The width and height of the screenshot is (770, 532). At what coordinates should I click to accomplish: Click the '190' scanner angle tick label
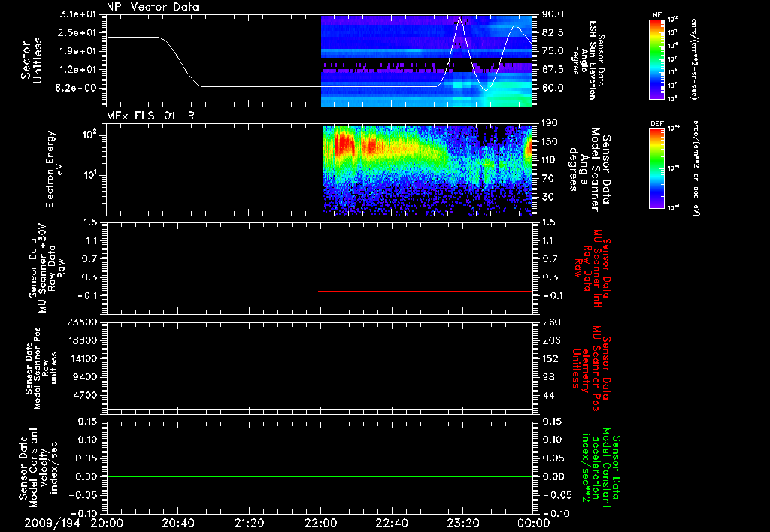(550, 123)
